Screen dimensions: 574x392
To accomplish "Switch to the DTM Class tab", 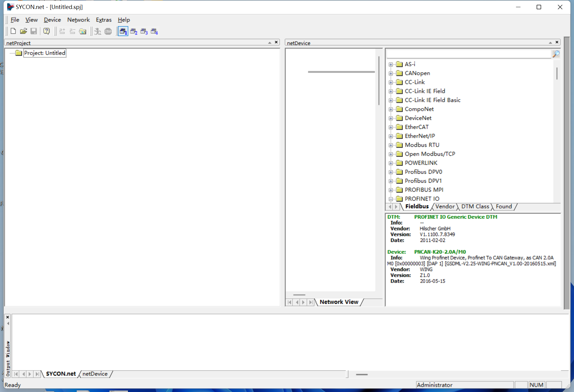I will click(x=475, y=206).
